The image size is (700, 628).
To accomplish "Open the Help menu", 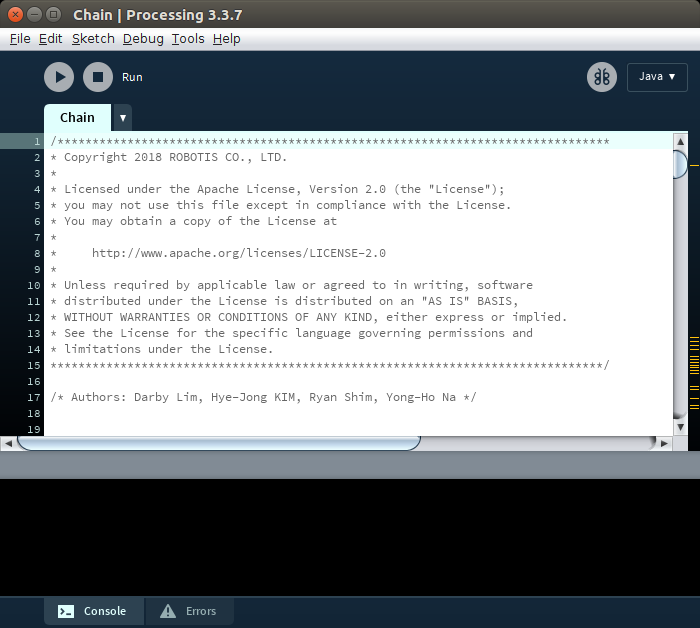I will click(x=227, y=39).
